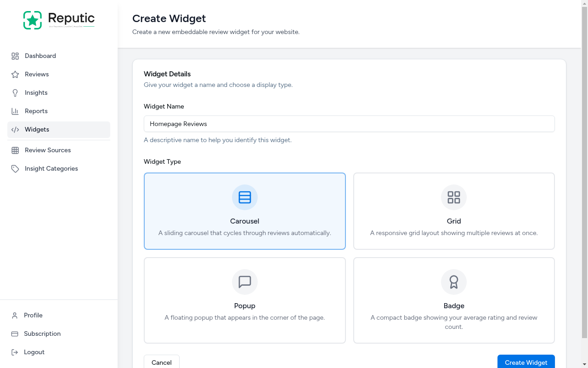588x368 pixels.
Task: Open the Insights lightbulb section
Action: (15, 92)
